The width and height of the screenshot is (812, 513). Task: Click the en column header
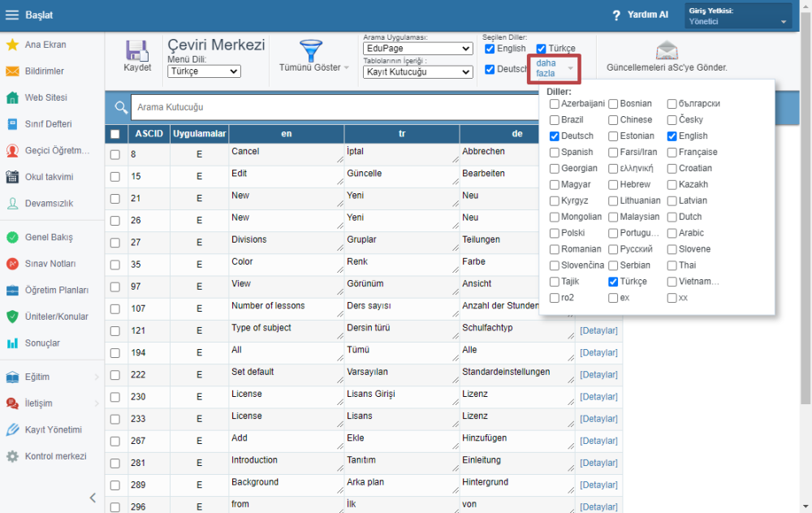[287, 134]
